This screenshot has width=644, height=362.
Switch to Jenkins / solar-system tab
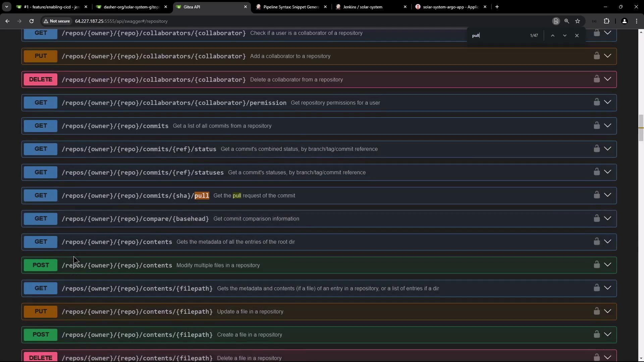(362, 7)
